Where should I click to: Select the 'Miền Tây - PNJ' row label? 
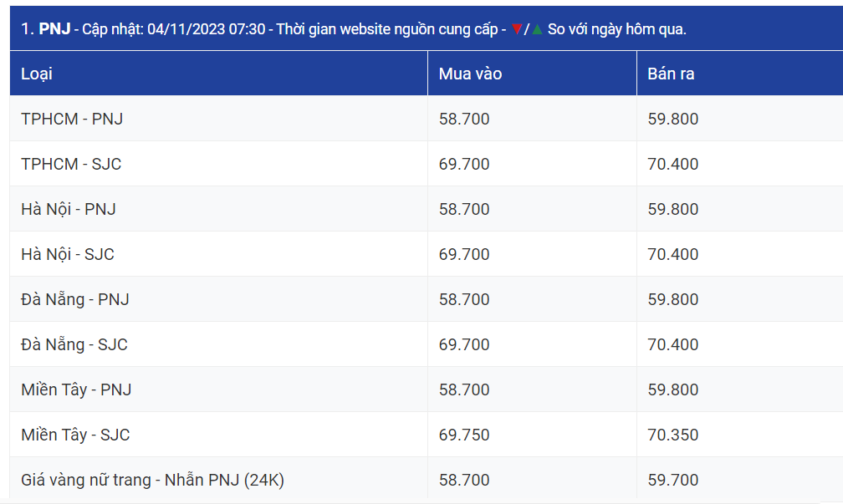[76, 389]
